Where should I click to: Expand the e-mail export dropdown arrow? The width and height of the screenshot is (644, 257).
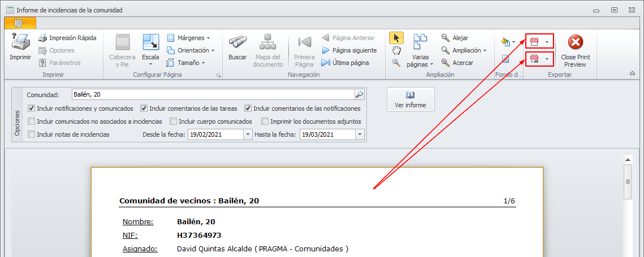[x=547, y=59]
